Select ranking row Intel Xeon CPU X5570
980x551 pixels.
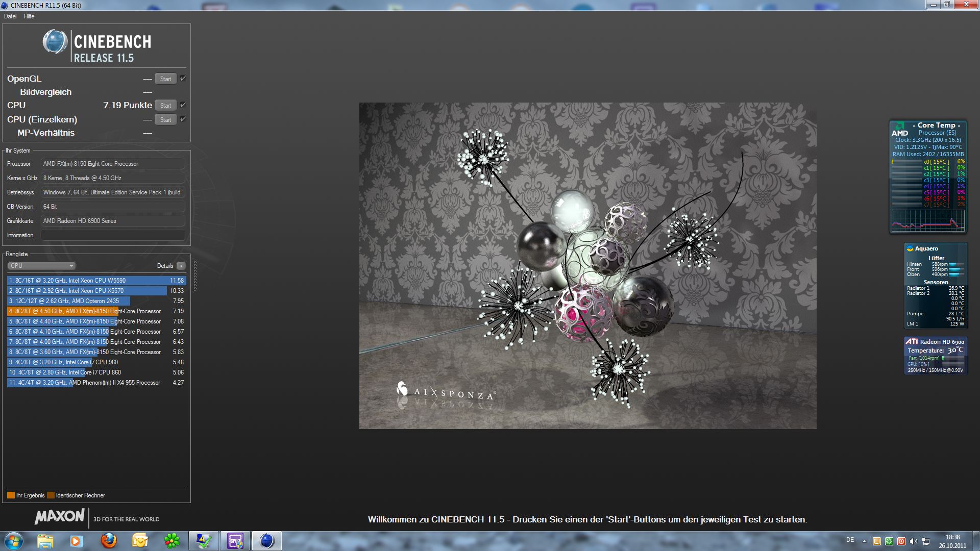click(x=96, y=291)
